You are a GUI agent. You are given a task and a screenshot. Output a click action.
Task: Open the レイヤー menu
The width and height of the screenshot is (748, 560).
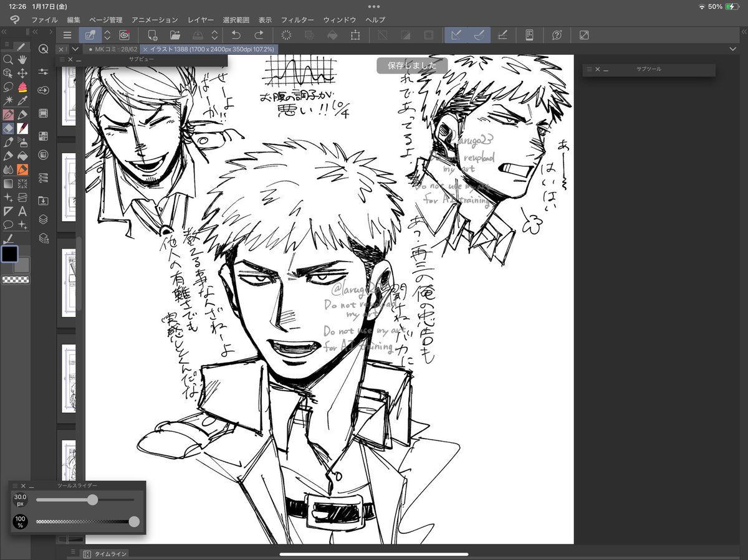pyautogui.click(x=201, y=20)
